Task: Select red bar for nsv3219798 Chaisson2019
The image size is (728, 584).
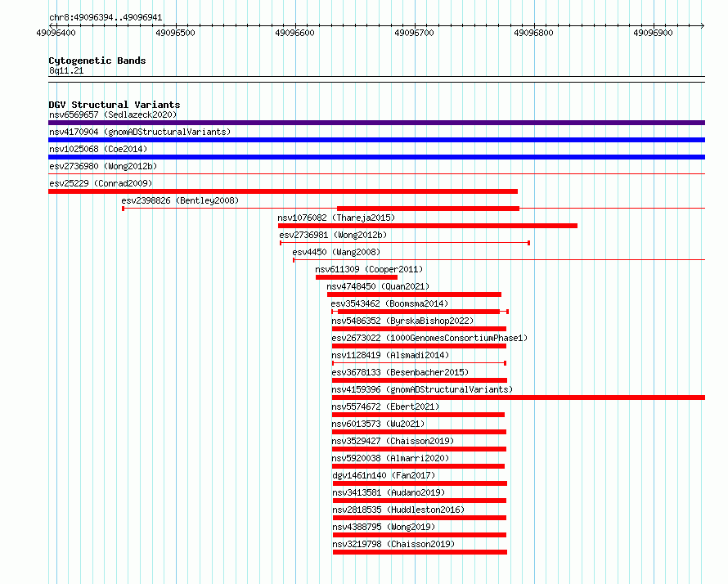Action: pyautogui.click(x=420, y=552)
